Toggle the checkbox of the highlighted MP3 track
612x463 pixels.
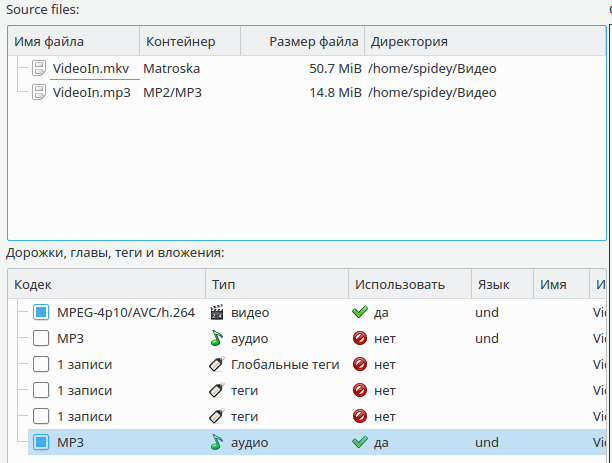pos(41,442)
